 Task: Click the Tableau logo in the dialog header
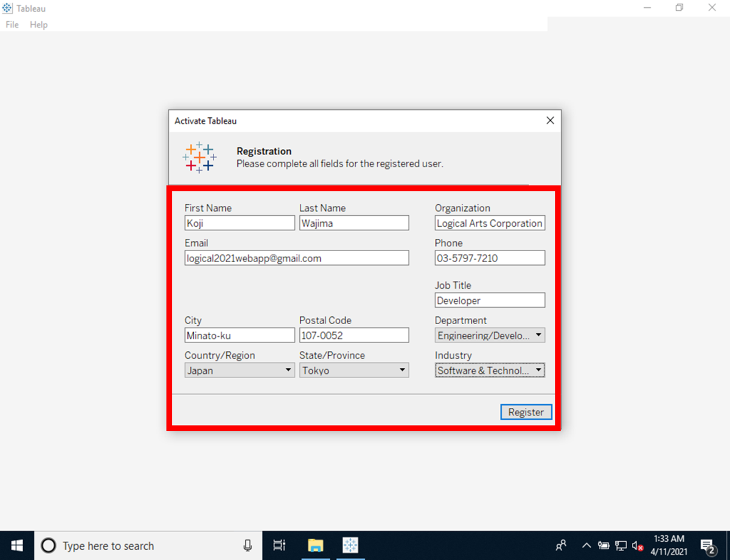(199, 157)
